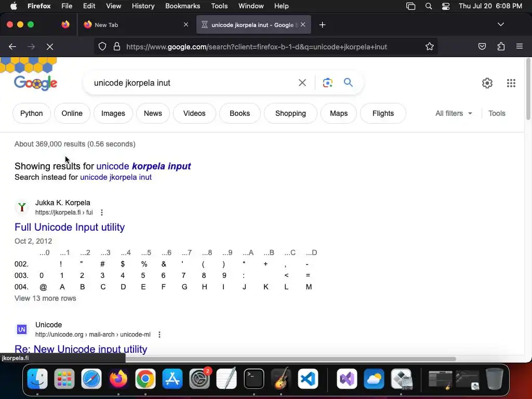Filter results by Videos
This screenshot has width=532, height=399.
pyautogui.click(x=194, y=113)
